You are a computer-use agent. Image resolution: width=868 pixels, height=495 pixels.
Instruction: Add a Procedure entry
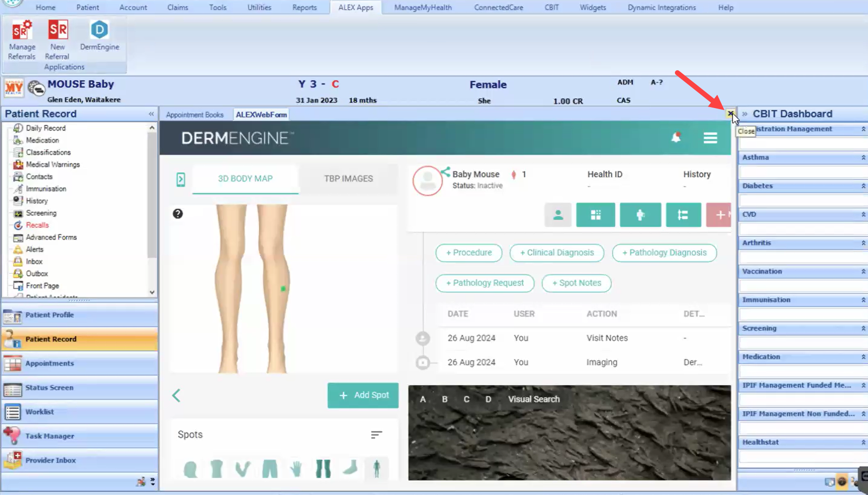point(469,253)
